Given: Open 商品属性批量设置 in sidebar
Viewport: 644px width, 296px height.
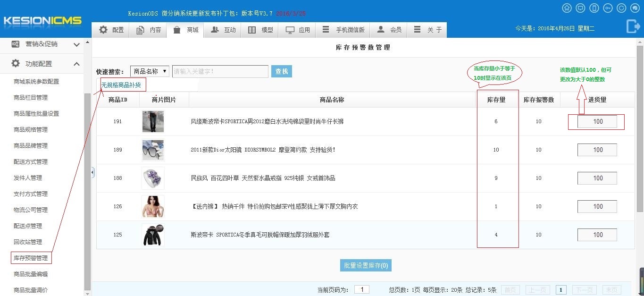Looking at the screenshot, I should [x=36, y=113].
